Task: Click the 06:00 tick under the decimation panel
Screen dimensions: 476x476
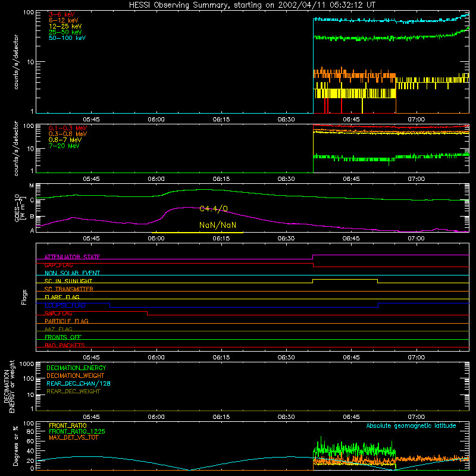Action: pyautogui.click(x=156, y=417)
